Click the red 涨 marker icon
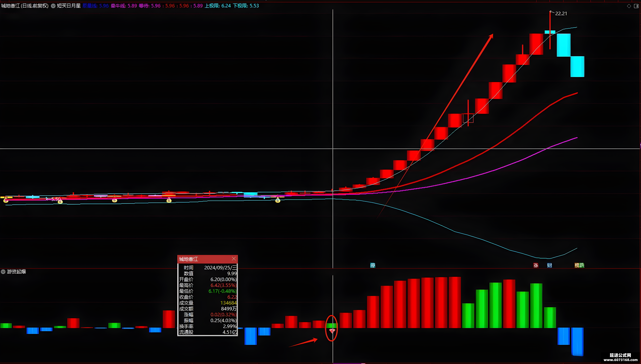 point(536,265)
